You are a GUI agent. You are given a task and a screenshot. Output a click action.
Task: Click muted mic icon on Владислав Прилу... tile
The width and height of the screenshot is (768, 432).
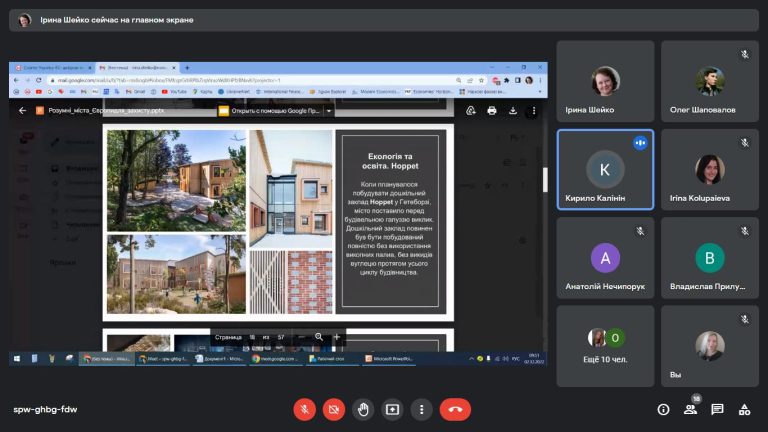[744, 231]
